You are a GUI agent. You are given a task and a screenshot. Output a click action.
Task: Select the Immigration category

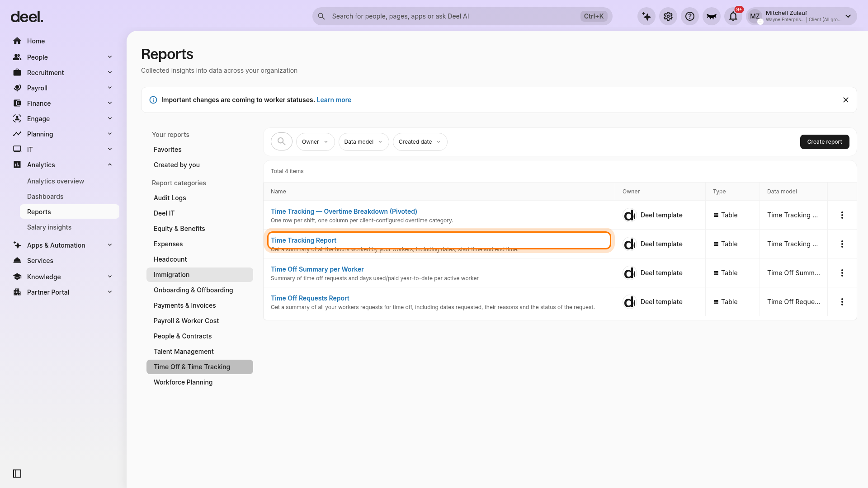[199, 275]
